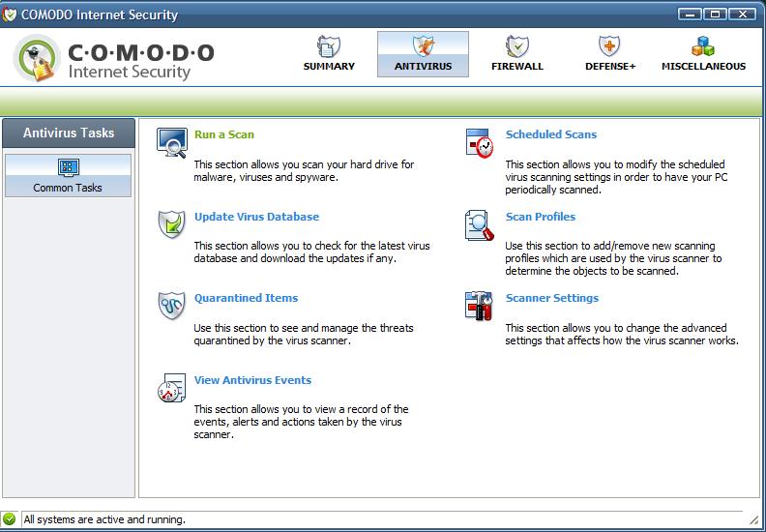This screenshot has height=532, width=766.
Task: Click the View Antivirus Events clock icon
Action: pyautogui.click(x=171, y=388)
